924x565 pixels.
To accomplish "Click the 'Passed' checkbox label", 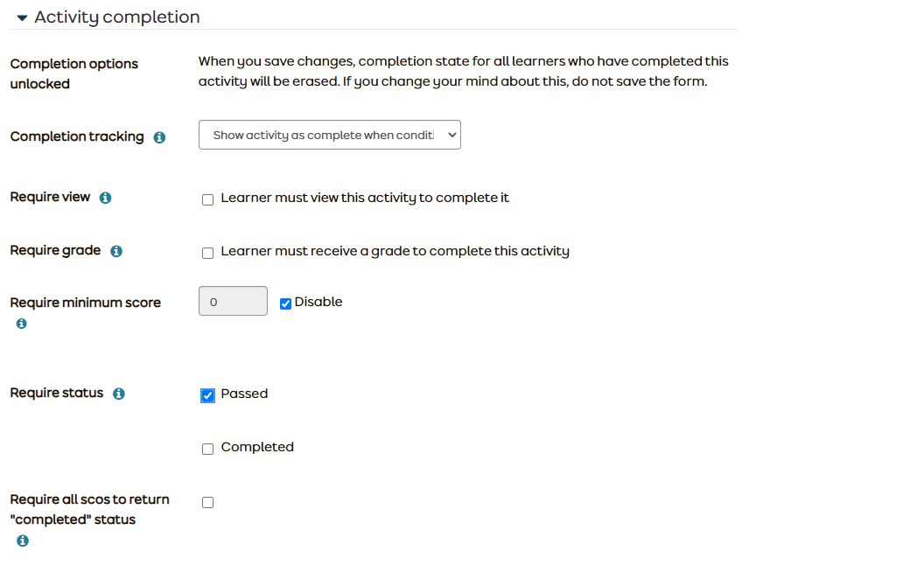I will [x=244, y=394].
